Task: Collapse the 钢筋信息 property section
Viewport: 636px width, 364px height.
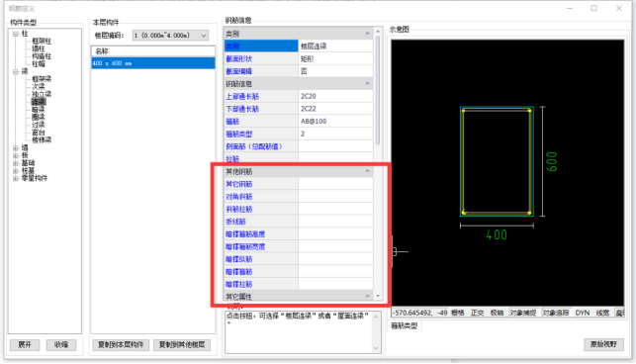Action: coord(368,84)
